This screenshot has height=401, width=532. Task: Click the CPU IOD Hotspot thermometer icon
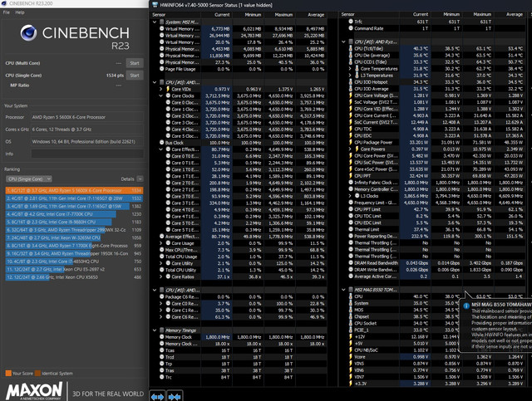pyautogui.click(x=351, y=82)
